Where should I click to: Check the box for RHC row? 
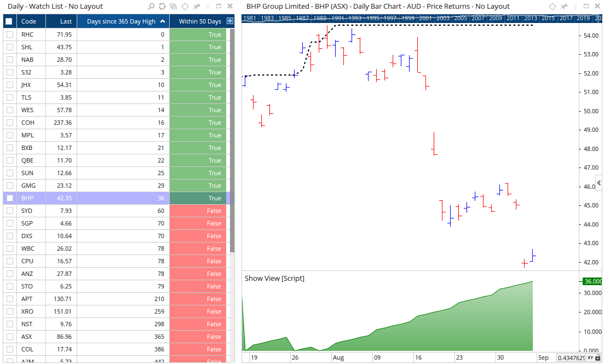pos(10,34)
